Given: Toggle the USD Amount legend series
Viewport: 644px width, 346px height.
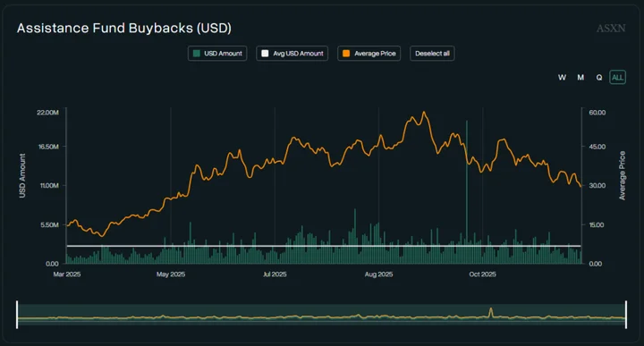Looking at the screenshot, I should [217, 54].
